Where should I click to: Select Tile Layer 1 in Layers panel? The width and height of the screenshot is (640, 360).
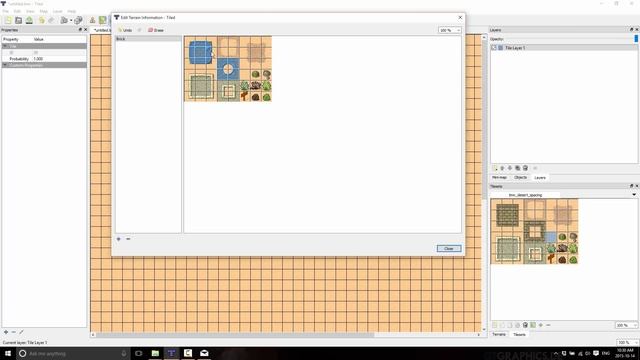coord(564,48)
